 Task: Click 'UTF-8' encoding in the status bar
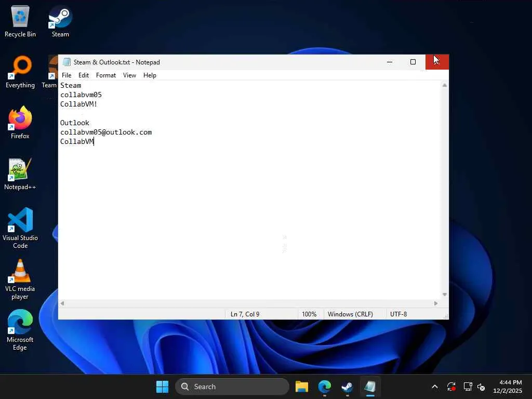(x=398, y=314)
